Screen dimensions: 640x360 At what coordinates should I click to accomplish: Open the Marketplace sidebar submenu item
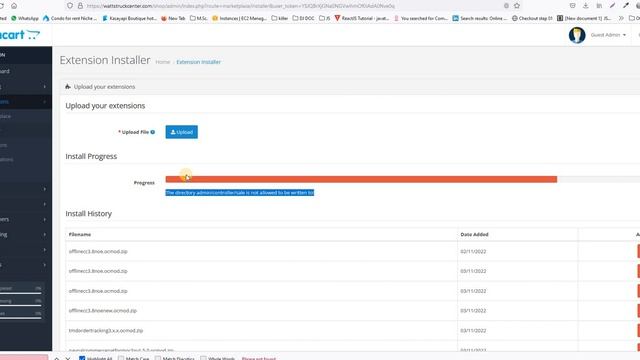(x=26, y=116)
